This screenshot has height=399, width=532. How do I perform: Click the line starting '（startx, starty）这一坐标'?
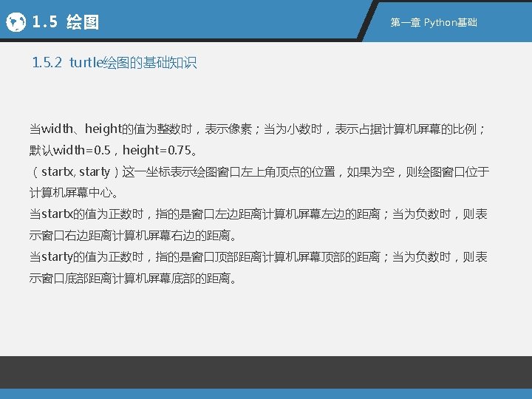[259, 171]
